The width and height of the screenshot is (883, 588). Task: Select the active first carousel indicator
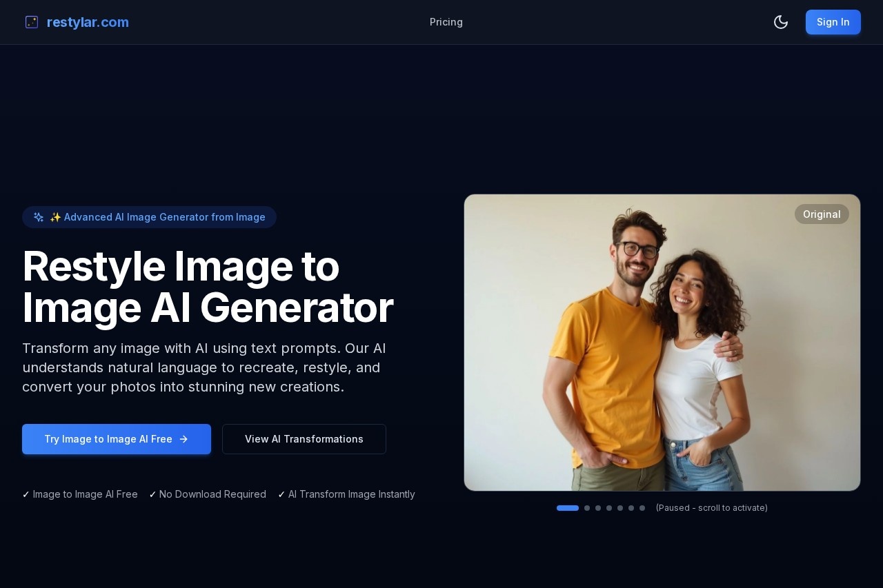[567, 508]
